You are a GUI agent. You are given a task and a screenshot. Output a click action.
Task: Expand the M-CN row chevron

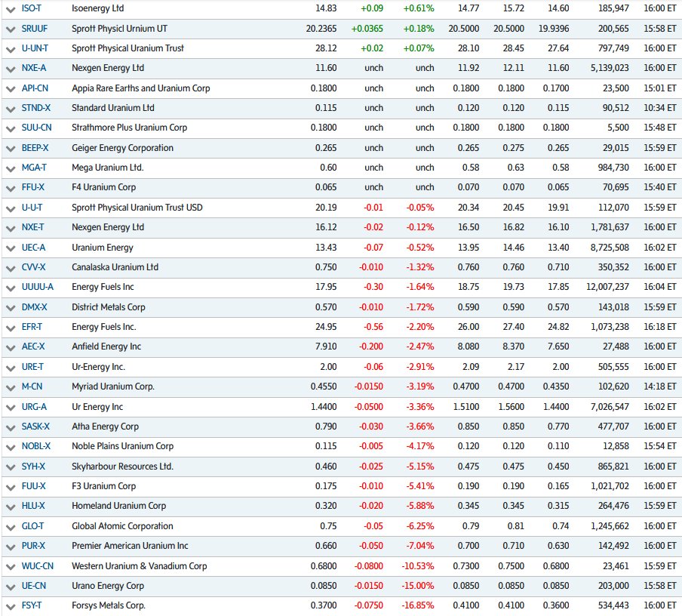[x=11, y=387]
